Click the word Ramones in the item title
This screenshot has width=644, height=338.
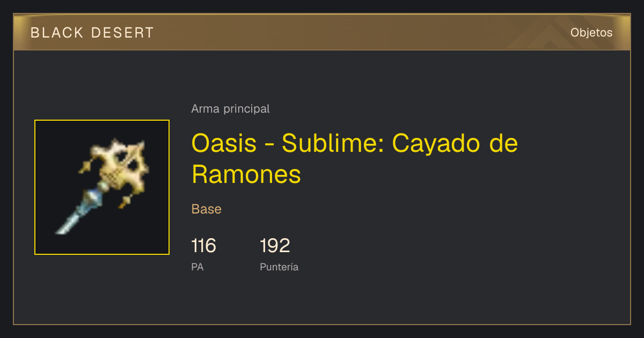point(246,174)
